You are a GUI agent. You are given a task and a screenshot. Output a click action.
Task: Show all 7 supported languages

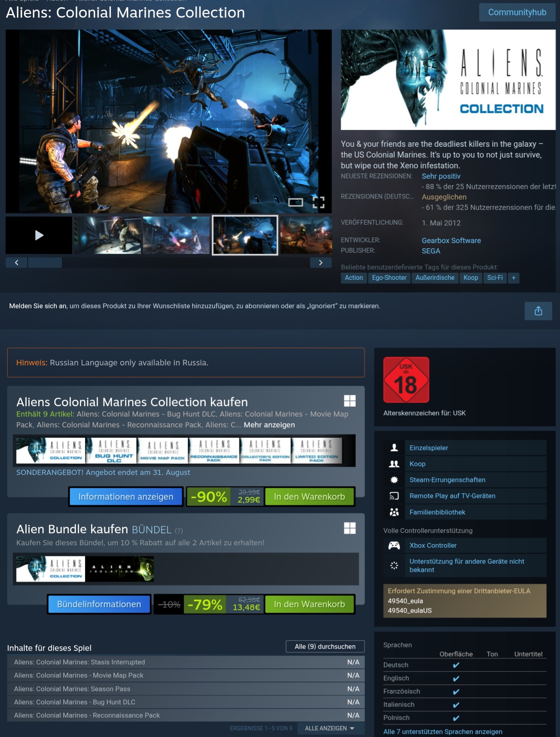(x=443, y=731)
